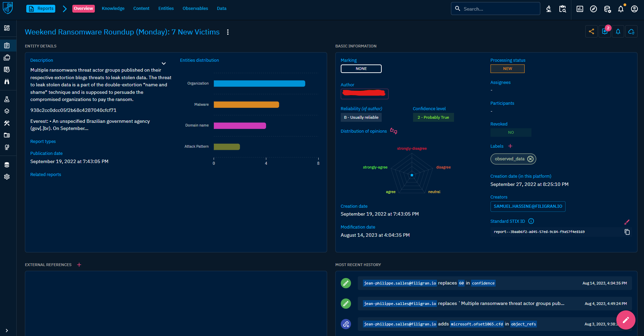The image size is (644, 336).
Task: Remove the observed_data label
Action: pyautogui.click(x=530, y=159)
